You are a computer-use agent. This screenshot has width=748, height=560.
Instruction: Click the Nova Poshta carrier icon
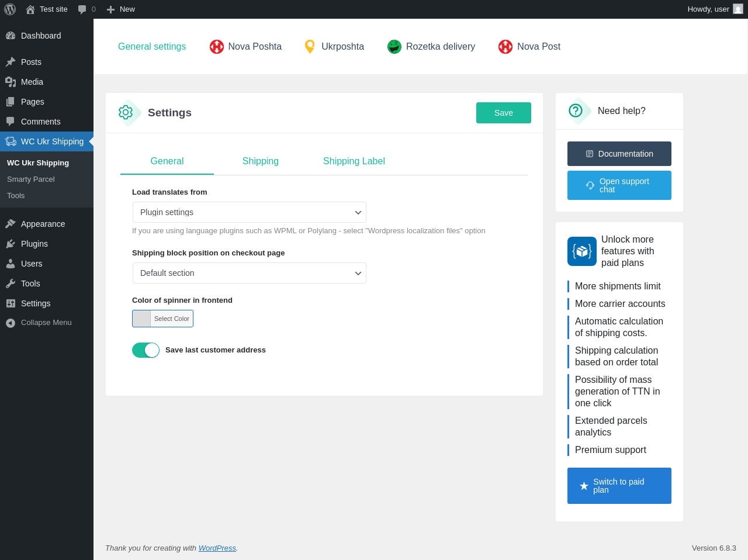pyautogui.click(x=217, y=47)
